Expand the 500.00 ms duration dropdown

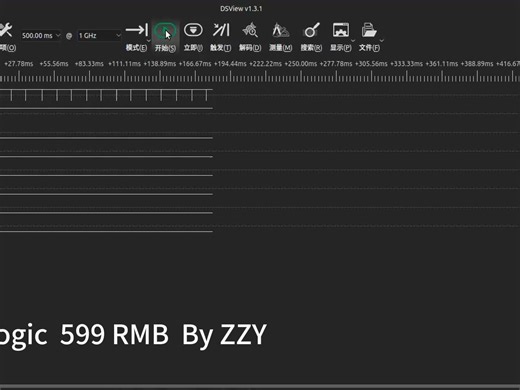tap(58, 35)
